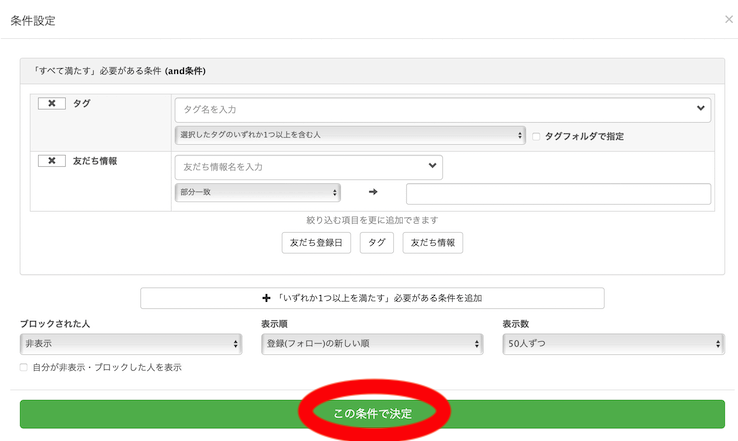The width and height of the screenshot is (738, 441).
Task: Open the 部分一致 match type dropdown
Action: tap(257, 193)
